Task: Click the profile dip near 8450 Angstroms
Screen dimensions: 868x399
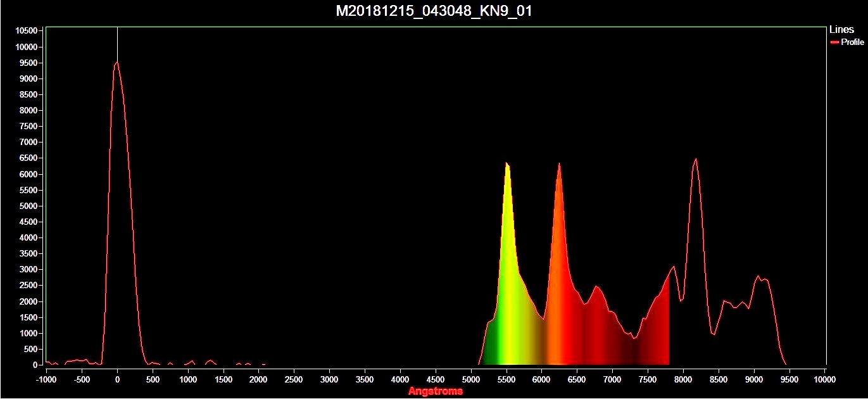Action: pos(714,334)
